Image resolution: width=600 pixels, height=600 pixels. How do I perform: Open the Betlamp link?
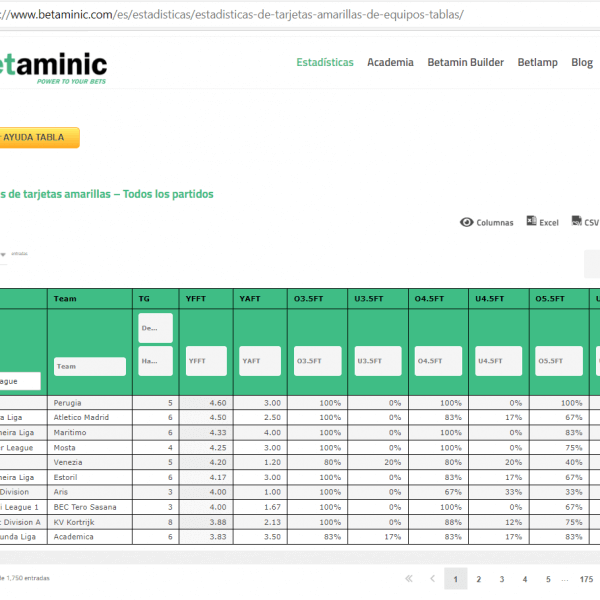537,62
